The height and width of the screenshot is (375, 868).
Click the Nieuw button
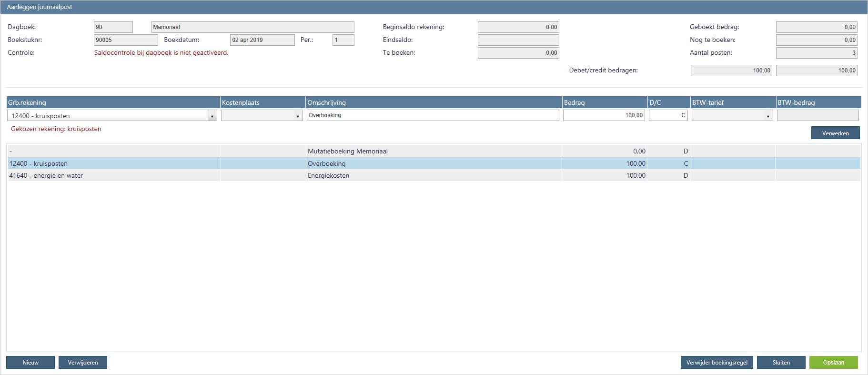pos(30,363)
